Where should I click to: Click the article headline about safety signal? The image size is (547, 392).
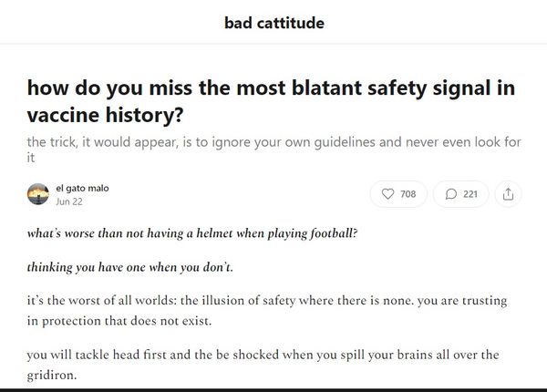coord(271,101)
